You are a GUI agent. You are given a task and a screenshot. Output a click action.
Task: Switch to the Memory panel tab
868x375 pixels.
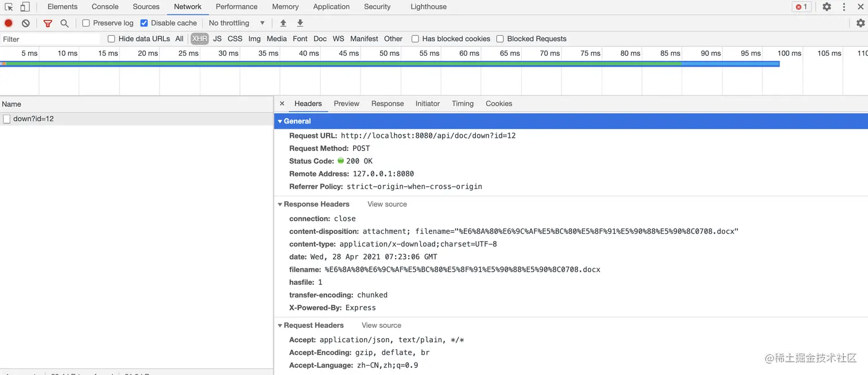tap(285, 7)
